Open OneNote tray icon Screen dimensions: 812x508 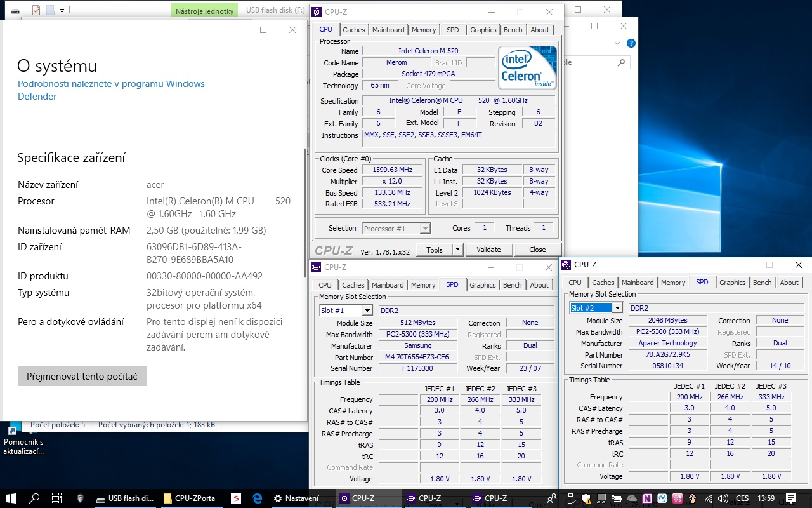coord(647,498)
